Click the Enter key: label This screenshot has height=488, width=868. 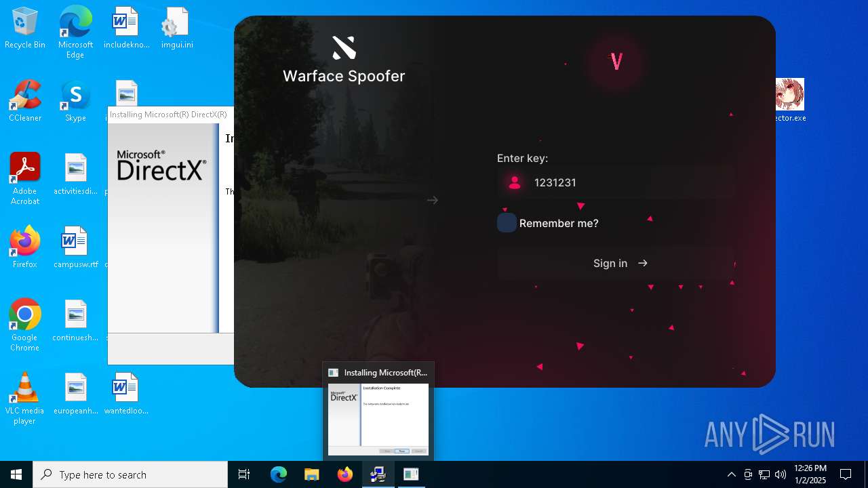[x=522, y=158]
